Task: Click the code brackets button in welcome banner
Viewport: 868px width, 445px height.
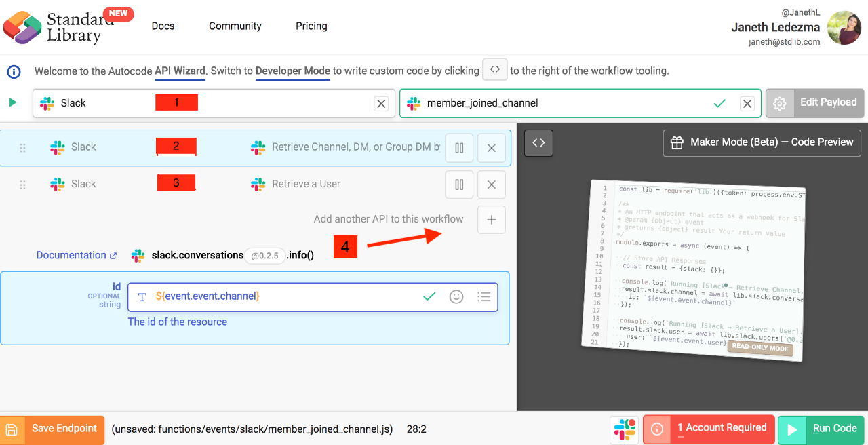Action: coord(495,70)
